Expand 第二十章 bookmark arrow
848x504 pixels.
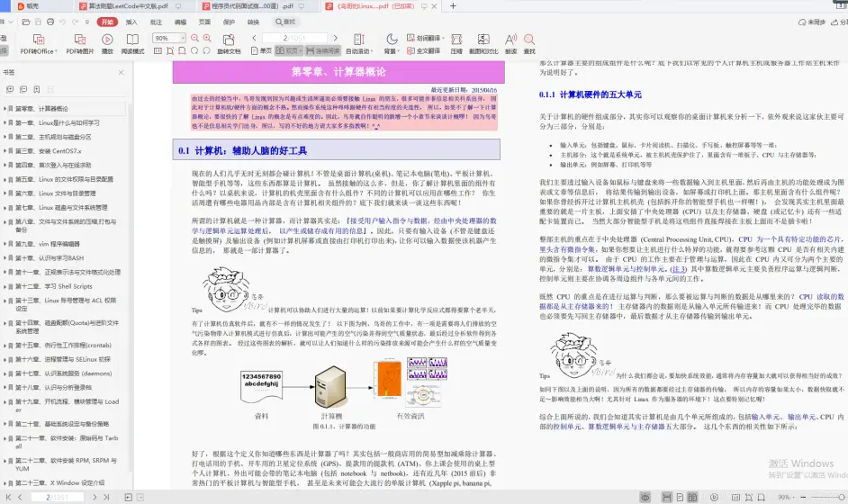tap(5, 424)
